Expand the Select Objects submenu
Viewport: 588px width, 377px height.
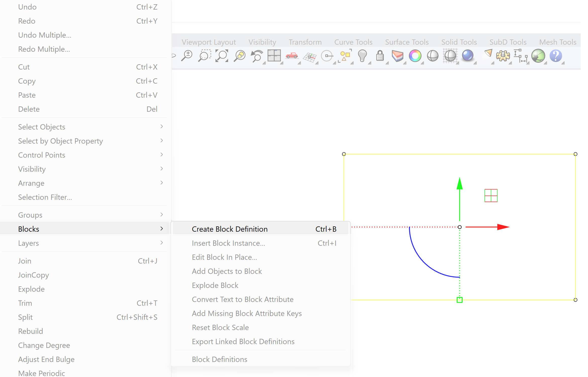coord(162,127)
